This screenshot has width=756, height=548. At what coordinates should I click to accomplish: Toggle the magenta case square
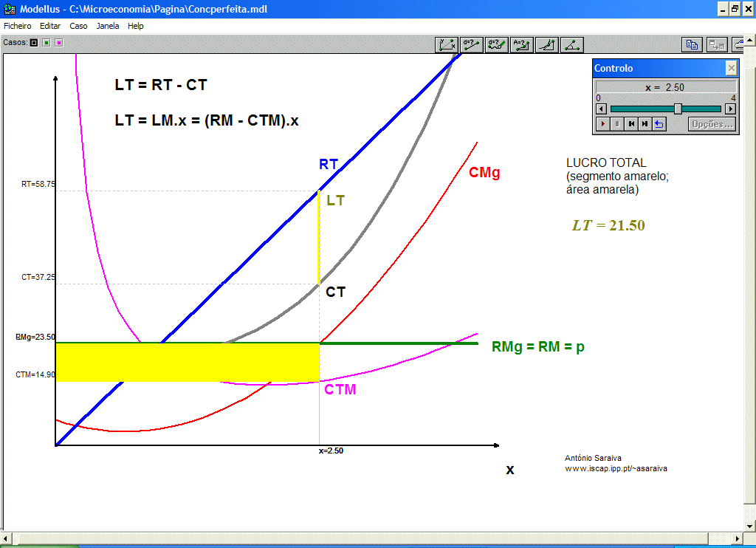point(58,43)
